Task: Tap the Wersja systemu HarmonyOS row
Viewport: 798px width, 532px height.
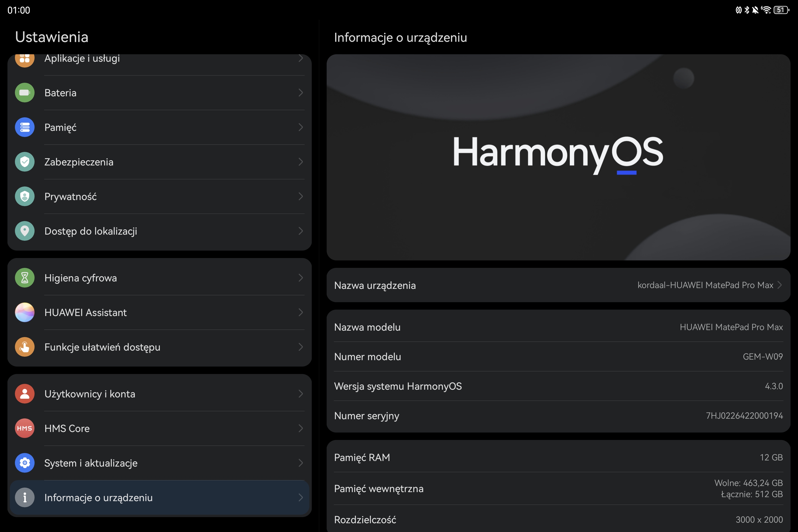Action: (558, 386)
